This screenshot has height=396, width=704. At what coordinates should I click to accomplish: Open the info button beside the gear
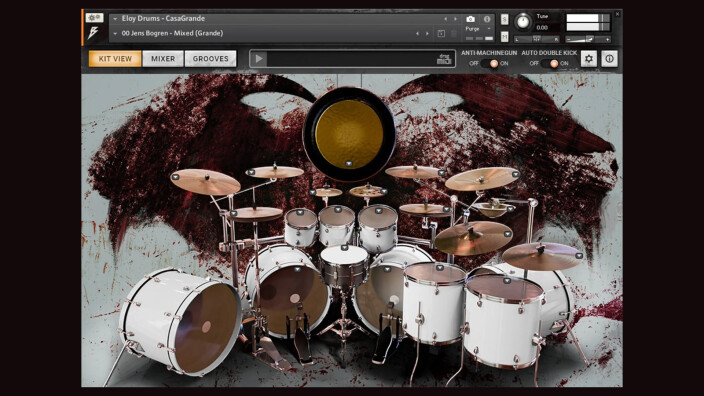[609, 58]
